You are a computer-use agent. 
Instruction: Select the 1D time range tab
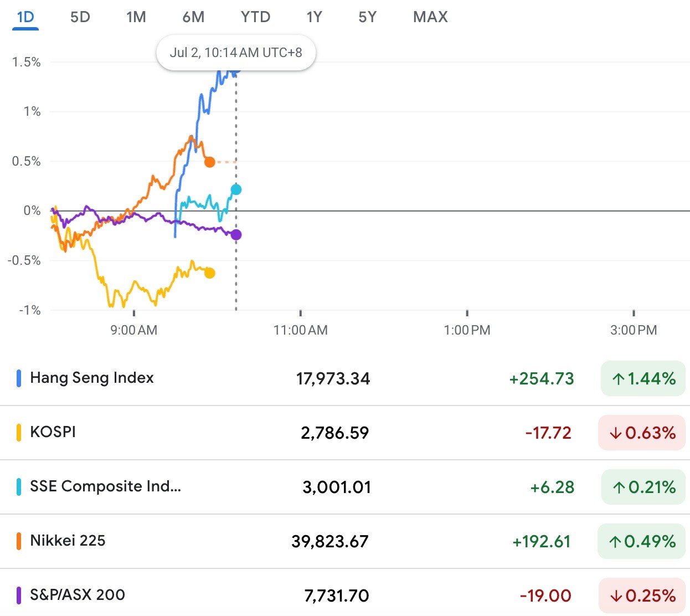[25, 17]
